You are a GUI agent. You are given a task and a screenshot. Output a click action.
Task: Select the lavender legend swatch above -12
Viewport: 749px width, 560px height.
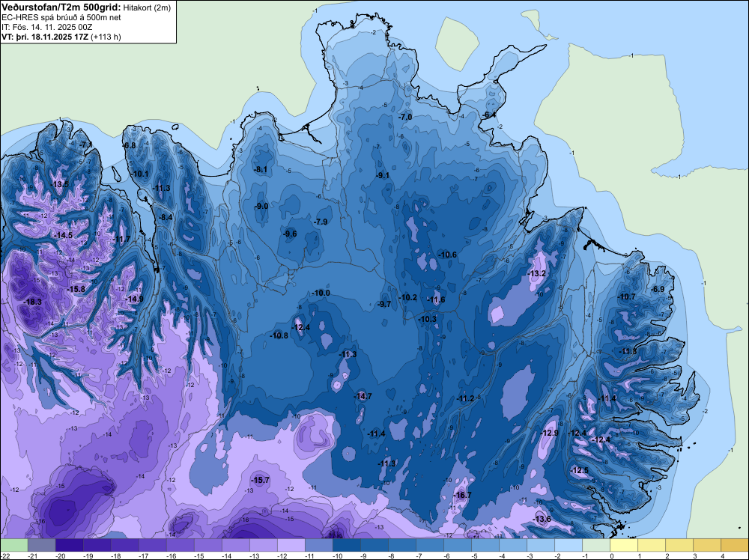(x=291, y=545)
